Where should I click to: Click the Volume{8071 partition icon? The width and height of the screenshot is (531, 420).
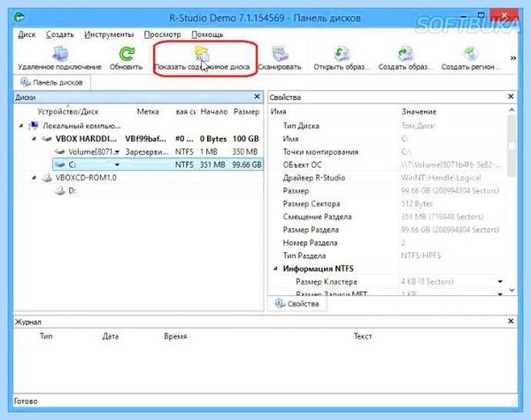[x=60, y=151]
